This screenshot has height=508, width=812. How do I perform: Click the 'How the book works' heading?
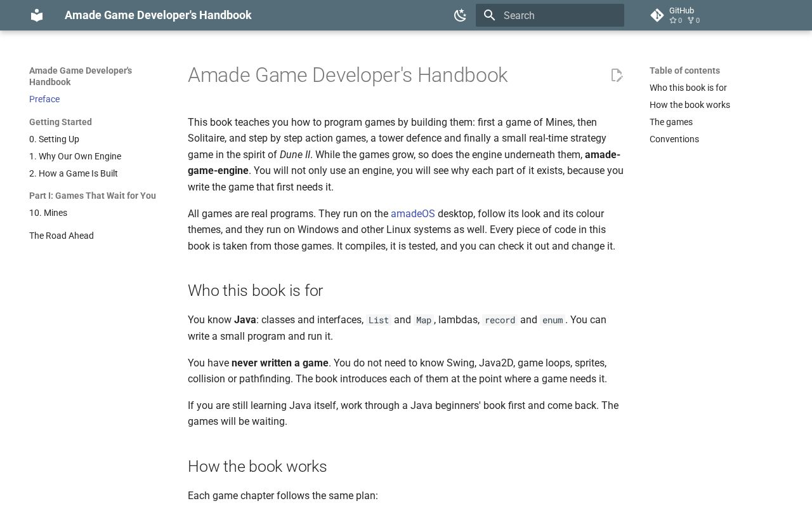tap(257, 466)
